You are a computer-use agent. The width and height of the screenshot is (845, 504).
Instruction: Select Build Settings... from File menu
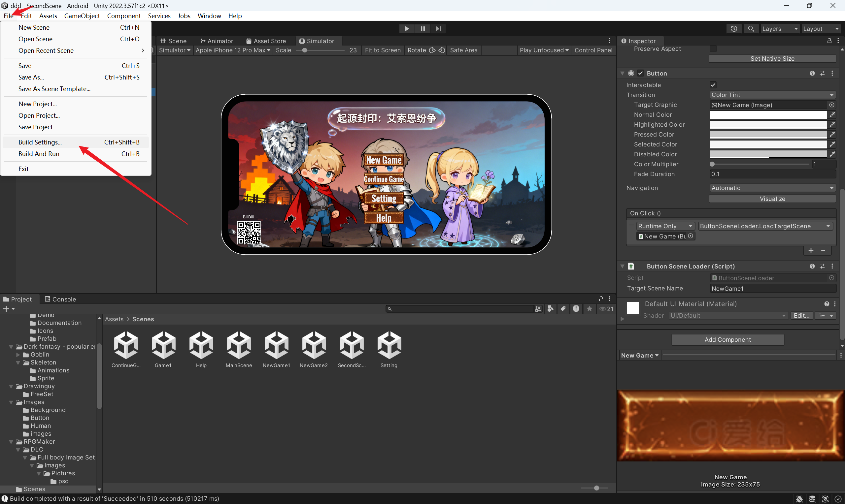tap(76, 142)
